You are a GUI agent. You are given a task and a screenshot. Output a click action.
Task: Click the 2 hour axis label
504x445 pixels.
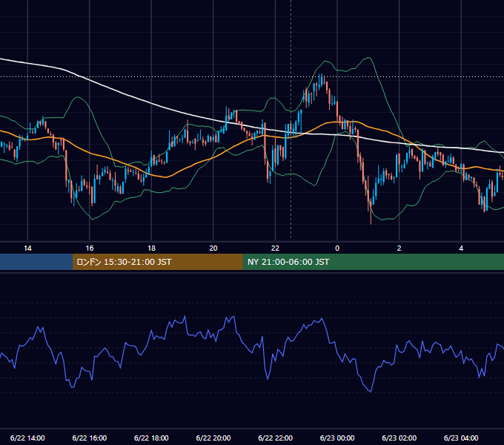pyautogui.click(x=399, y=248)
